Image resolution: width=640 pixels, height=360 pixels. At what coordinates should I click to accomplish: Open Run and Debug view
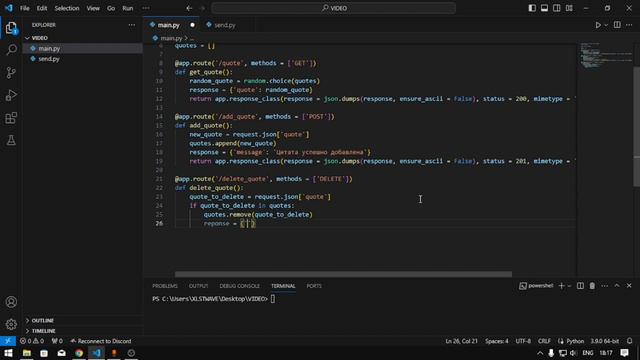pyautogui.click(x=11, y=95)
